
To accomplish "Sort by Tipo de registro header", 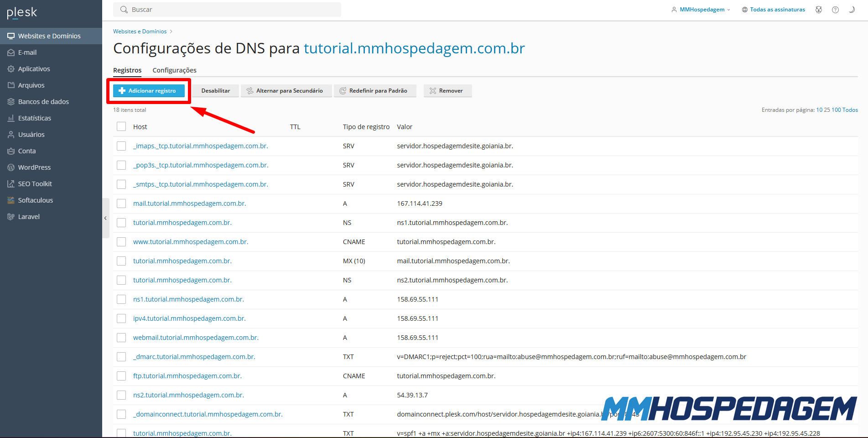I will [366, 127].
